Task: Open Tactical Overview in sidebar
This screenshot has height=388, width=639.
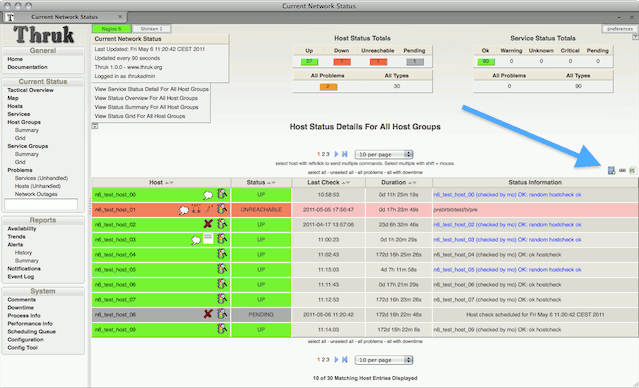Action: pyautogui.click(x=30, y=90)
